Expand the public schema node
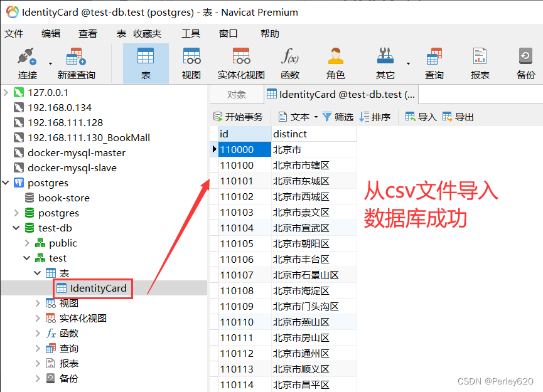543x392 pixels. [x=27, y=243]
